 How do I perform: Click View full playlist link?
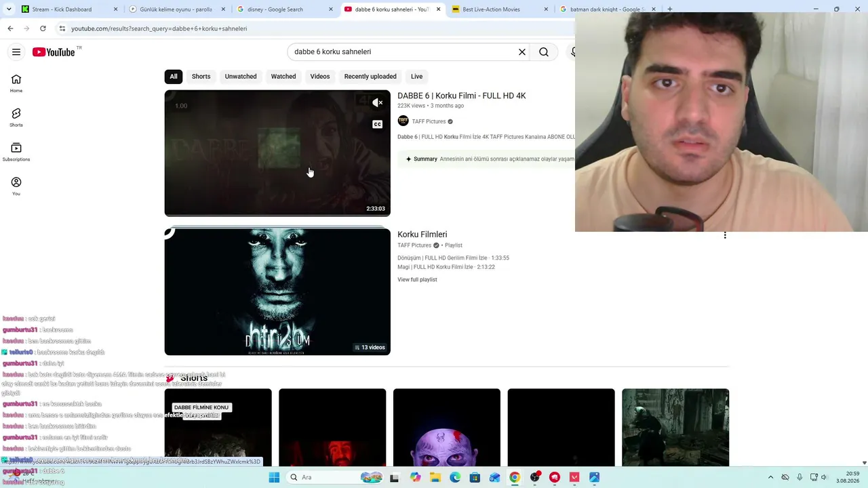(417, 280)
